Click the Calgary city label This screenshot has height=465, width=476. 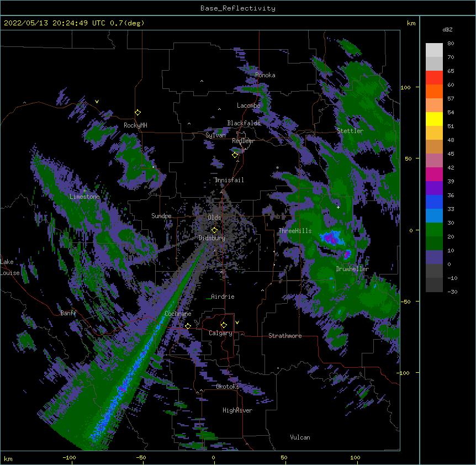pyautogui.click(x=220, y=333)
